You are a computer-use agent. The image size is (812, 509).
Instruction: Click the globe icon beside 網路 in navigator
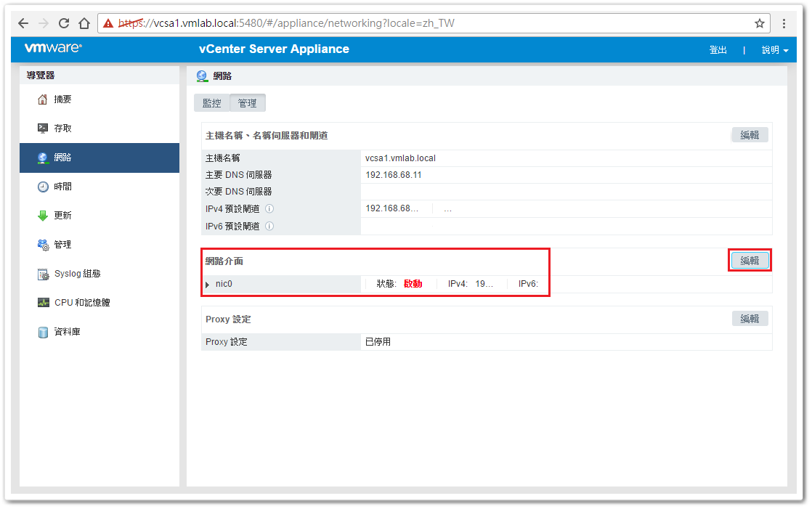pyautogui.click(x=42, y=158)
